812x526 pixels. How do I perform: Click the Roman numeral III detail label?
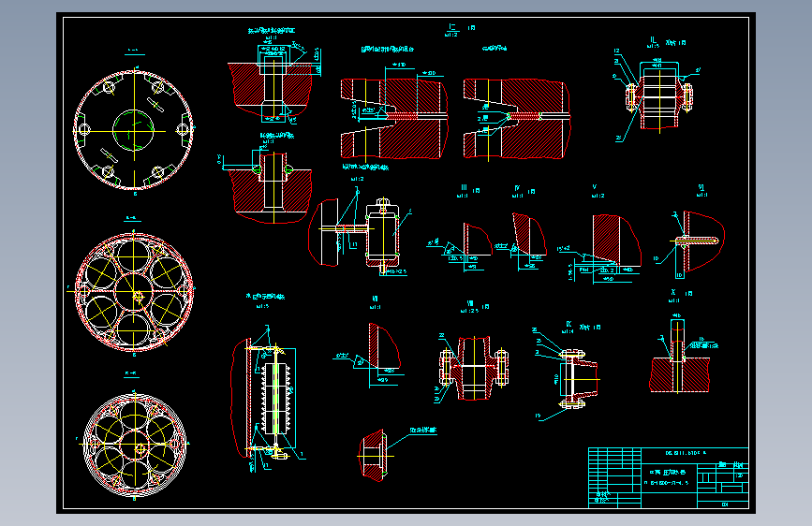[464, 188]
